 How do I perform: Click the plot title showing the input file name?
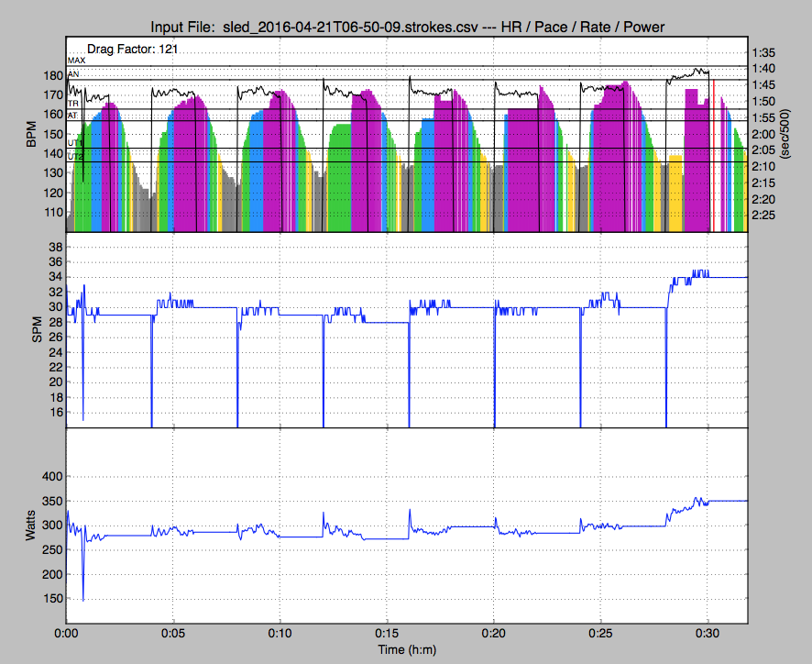coord(407,28)
